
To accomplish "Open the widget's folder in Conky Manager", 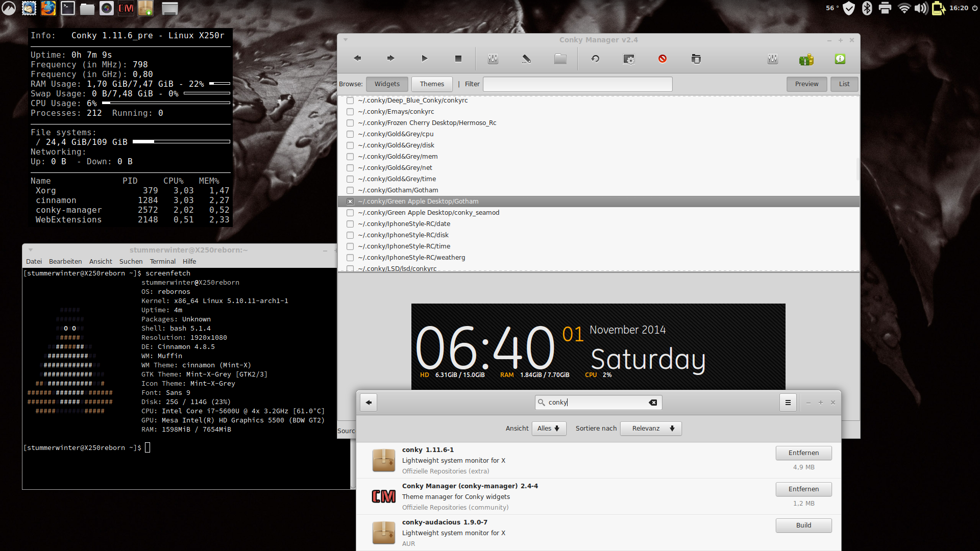I will pos(560,59).
